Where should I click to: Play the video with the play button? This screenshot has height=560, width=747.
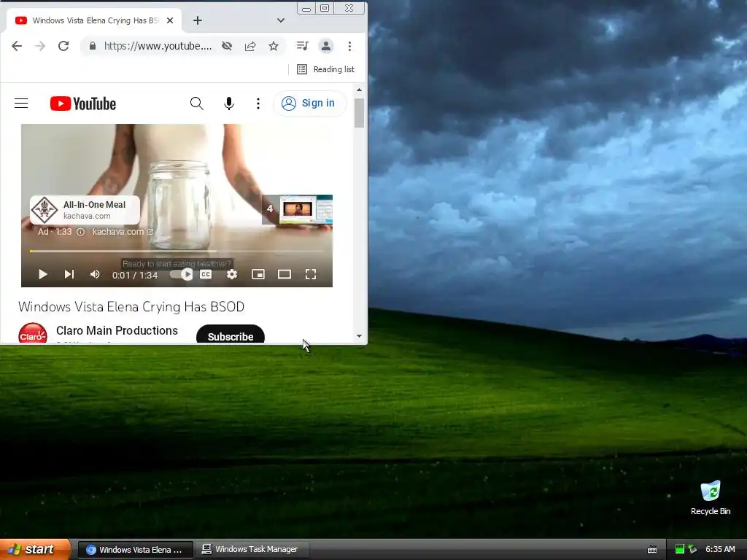click(x=42, y=274)
